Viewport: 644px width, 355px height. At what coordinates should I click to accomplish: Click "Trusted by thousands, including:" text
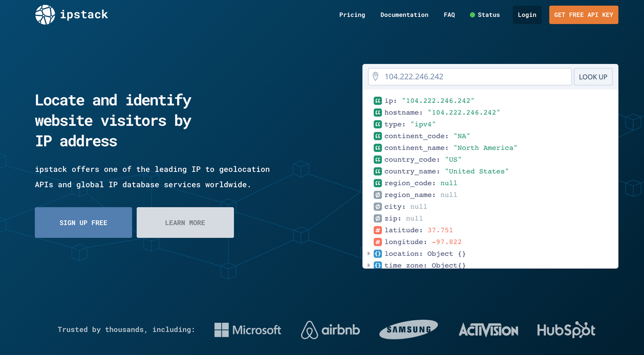[x=126, y=329]
